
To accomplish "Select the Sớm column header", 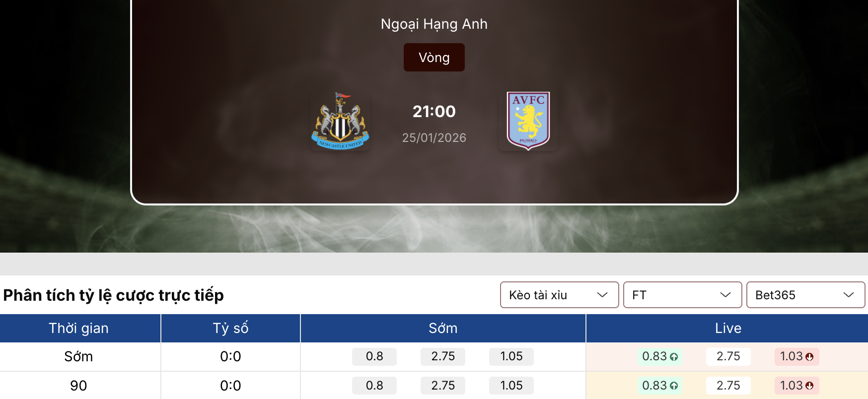I will tap(443, 328).
